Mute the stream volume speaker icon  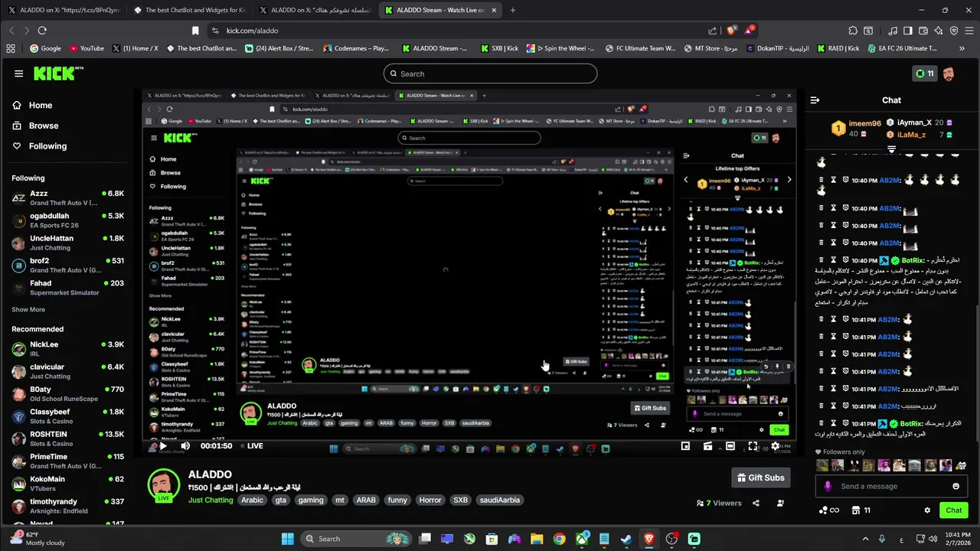tap(185, 446)
